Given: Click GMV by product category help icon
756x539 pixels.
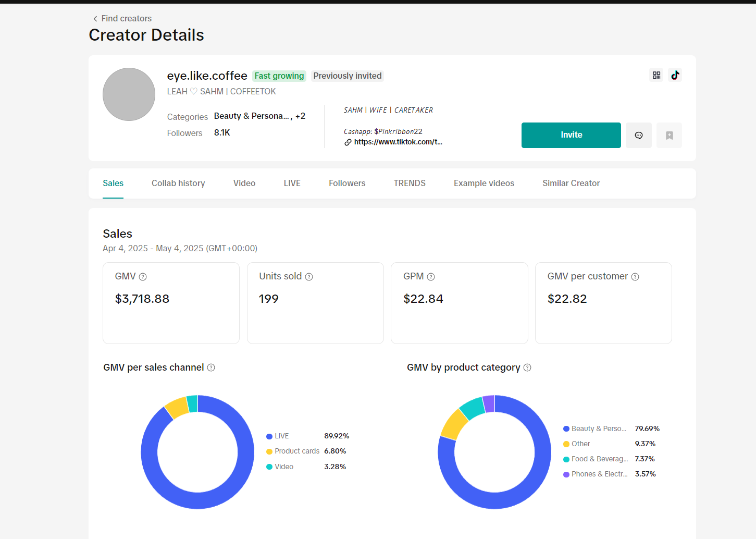Looking at the screenshot, I should pyautogui.click(x=527, y=367).
